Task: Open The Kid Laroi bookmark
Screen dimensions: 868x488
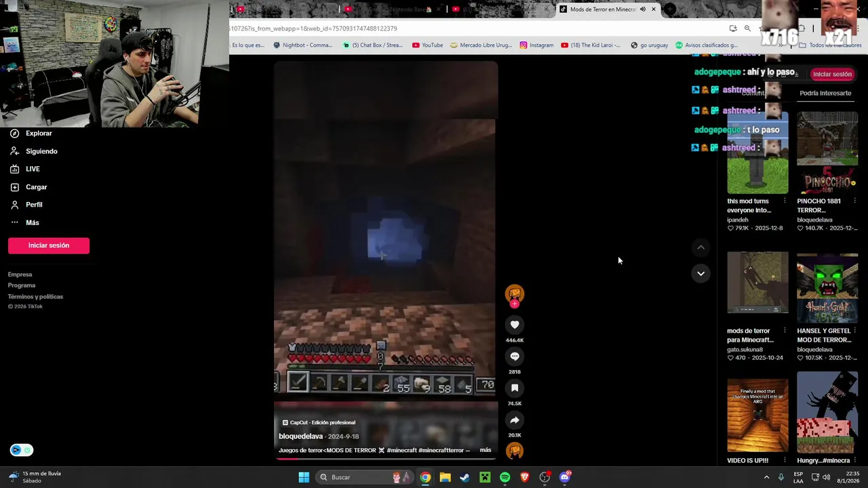Action: (591, 45)
